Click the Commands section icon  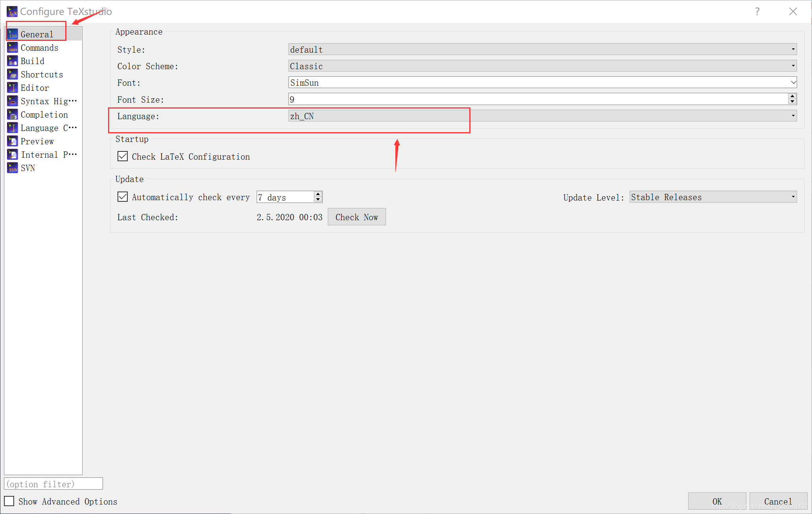[x=13, y=48]
